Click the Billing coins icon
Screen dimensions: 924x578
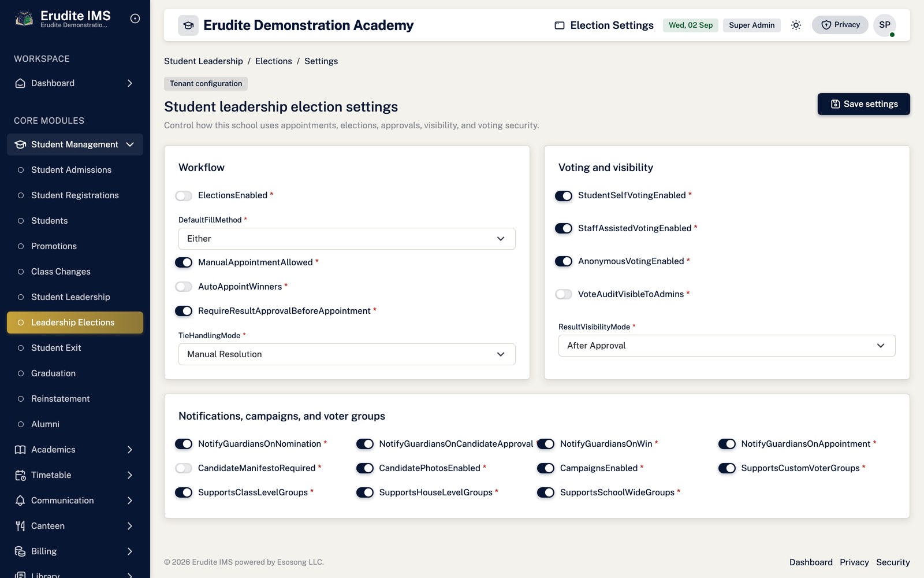[20, 551]
